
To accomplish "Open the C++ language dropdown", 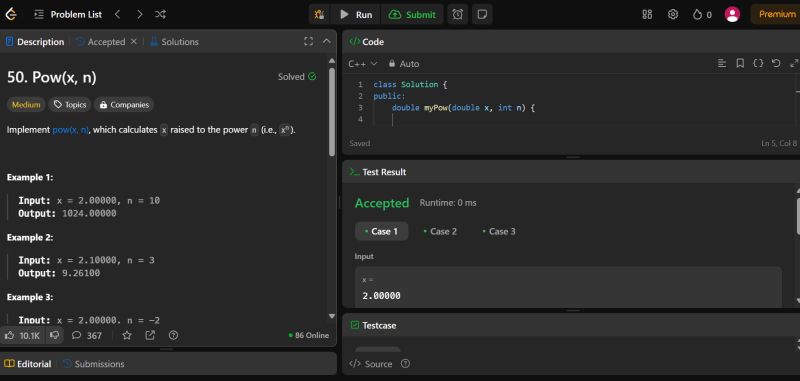I will pos(363,64).
